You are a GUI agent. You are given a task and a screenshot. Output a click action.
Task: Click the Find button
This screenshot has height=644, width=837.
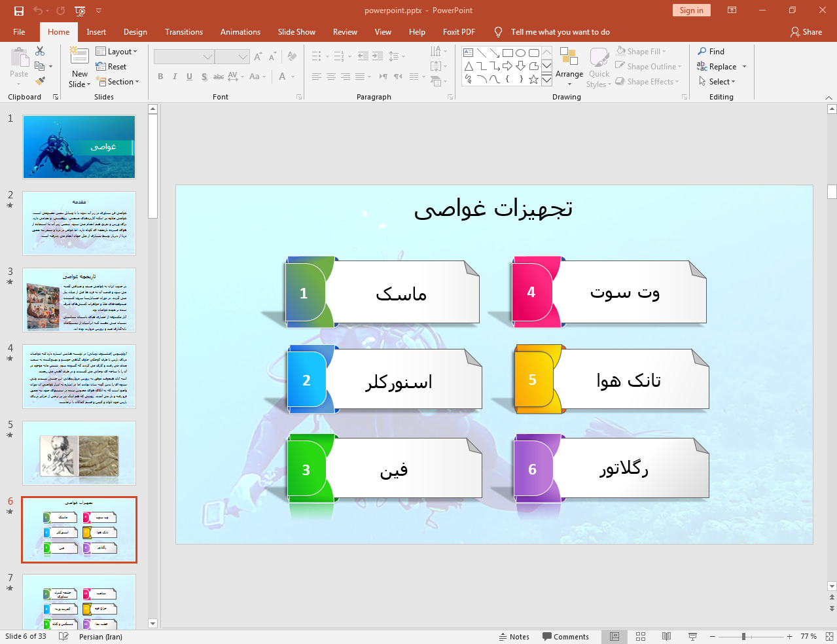pos(711,52)
